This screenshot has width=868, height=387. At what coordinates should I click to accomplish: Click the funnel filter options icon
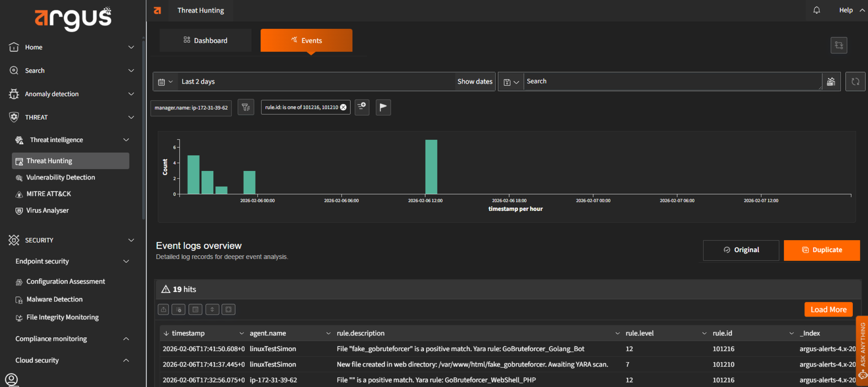tap(246, 107)
